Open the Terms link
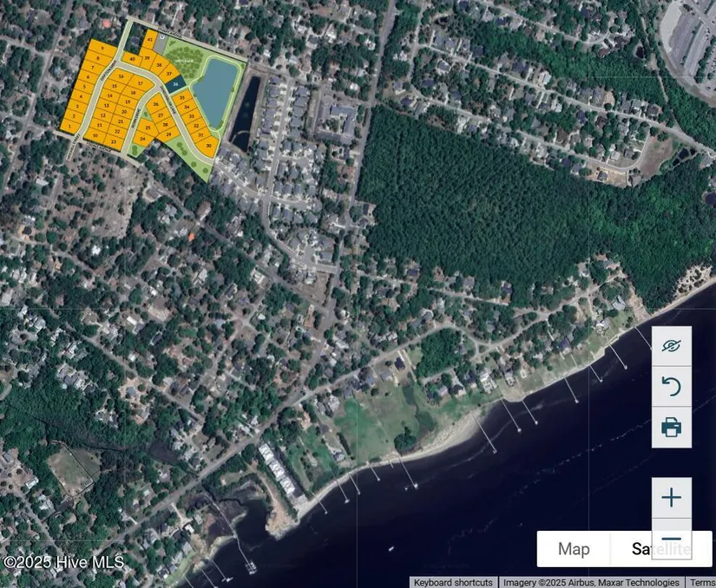This screenshot has height=588, width=716. (700, 583)
